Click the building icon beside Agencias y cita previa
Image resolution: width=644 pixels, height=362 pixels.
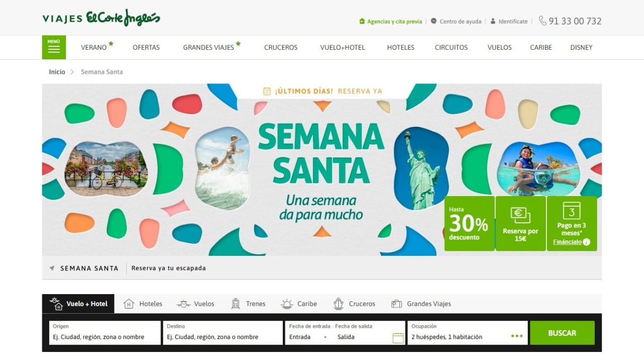362,21
